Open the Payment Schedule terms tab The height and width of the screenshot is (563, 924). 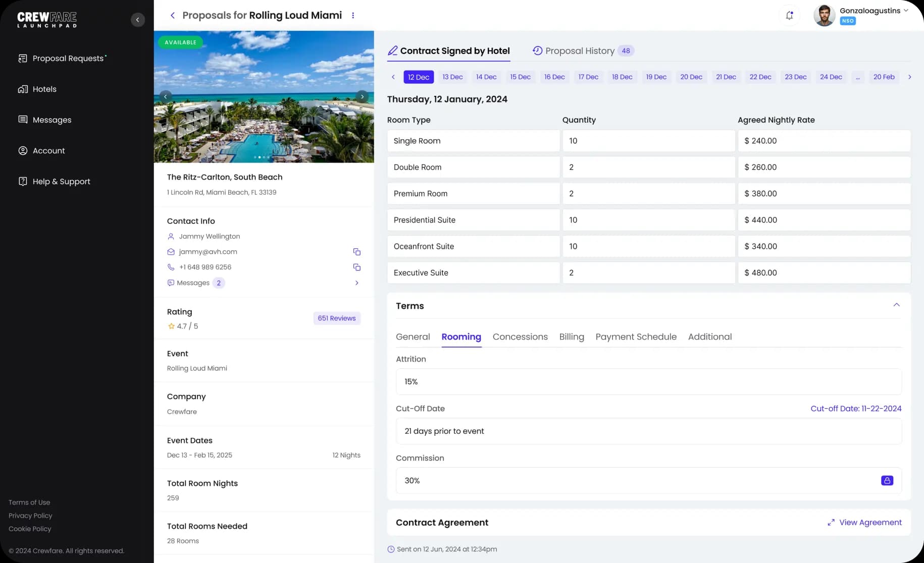pyautogui.click(x=636, y=337)
